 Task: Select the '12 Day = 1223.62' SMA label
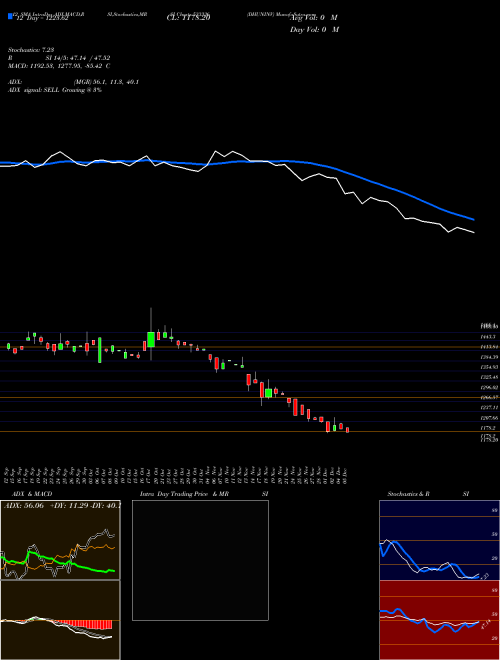click(43, 18)
